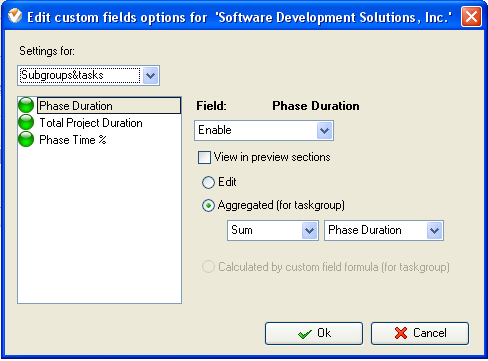488x361 pixels.
Task: Confirm changes with the Ok button
Action: pos(314,333)
